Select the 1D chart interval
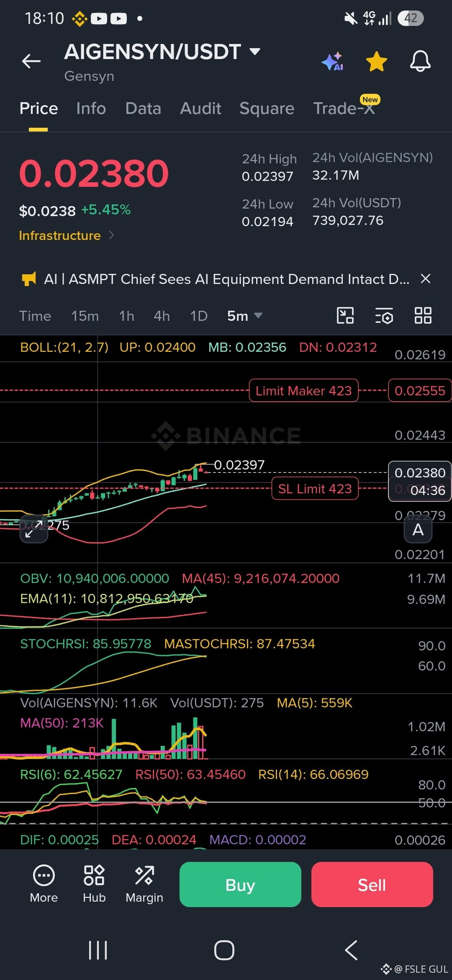Screen dimensions: 452x980 (199, 316)
